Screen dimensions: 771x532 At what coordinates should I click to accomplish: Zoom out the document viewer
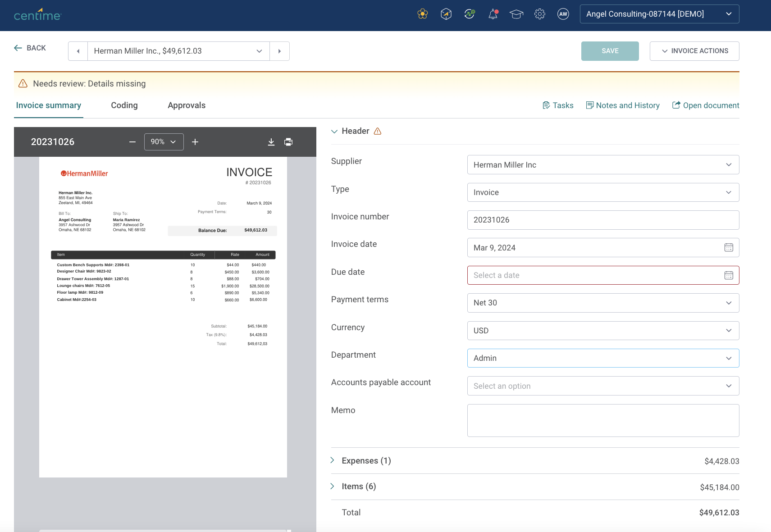tap(132, 142)
